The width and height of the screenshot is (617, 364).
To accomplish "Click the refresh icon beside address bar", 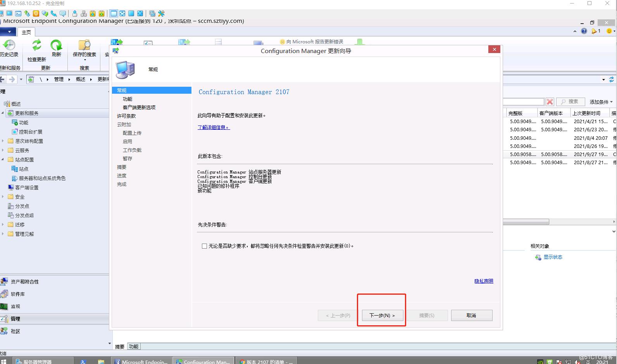I will point(612,79).
